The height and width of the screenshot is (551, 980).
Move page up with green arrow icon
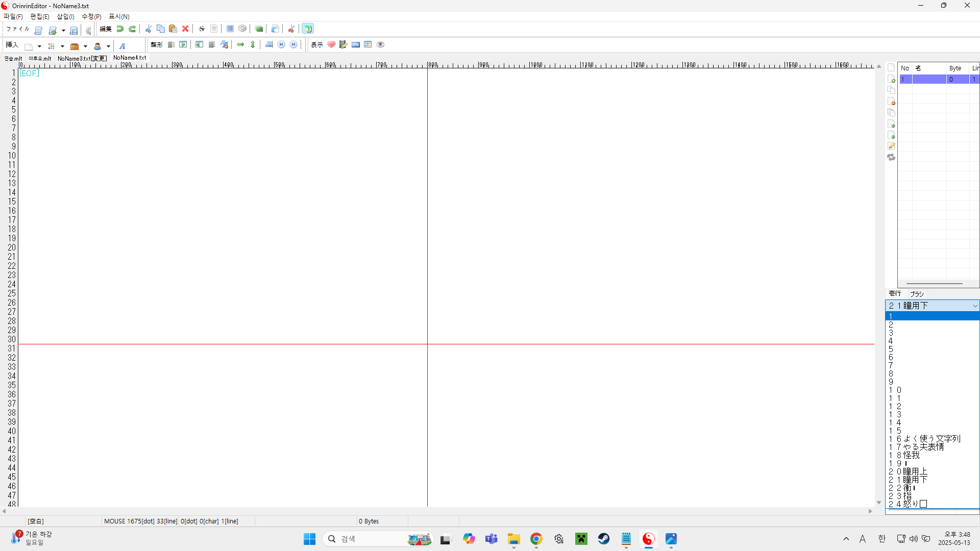[891, 124]
